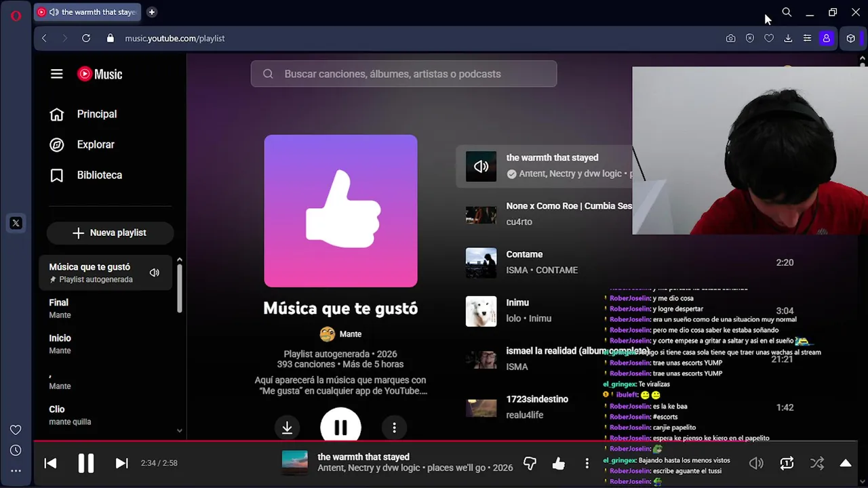This screenshot has width=868, height=488.
Task: Go back in the browser
Action: click(44, 39)
